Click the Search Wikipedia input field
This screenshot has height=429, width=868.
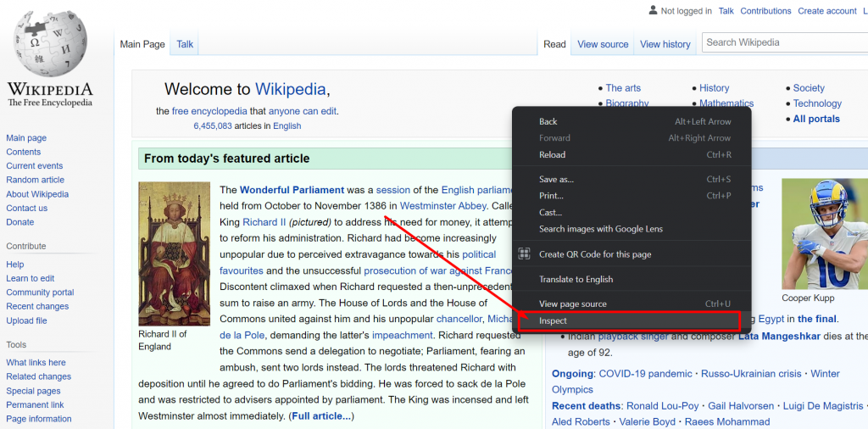pyautogui.click(x=780, y=42)
